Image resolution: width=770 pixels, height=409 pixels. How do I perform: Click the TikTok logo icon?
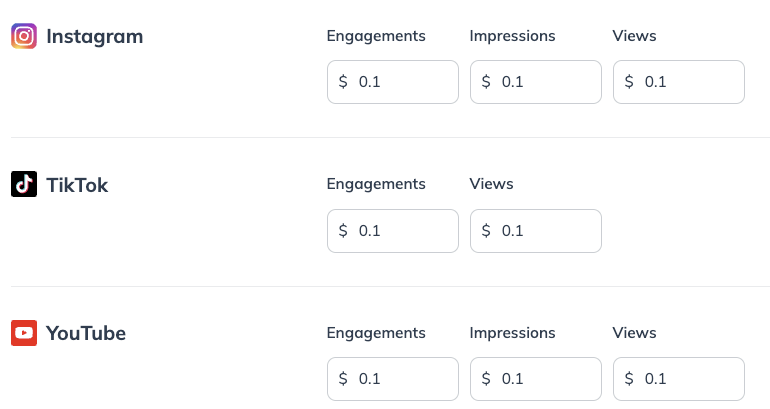(24, 184)
